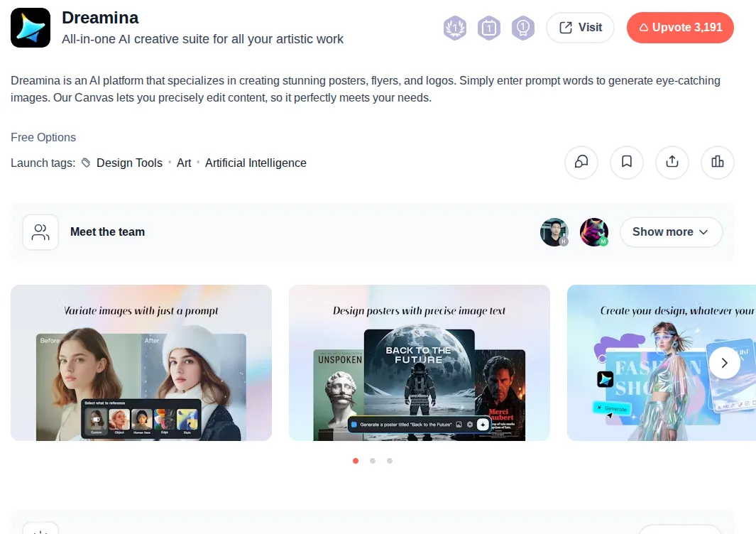Visit the Dreamina website
Viewport: 756px width, 534px height.
[x=580, y=28]
